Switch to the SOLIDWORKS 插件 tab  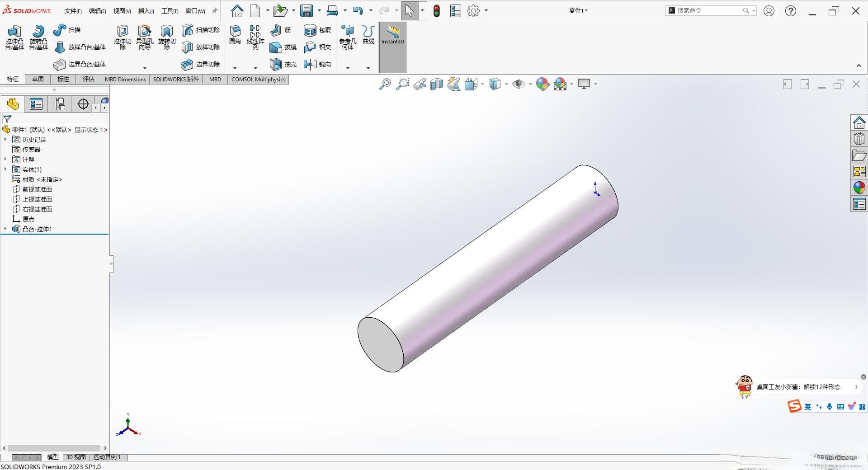click(x=176, y=80)
